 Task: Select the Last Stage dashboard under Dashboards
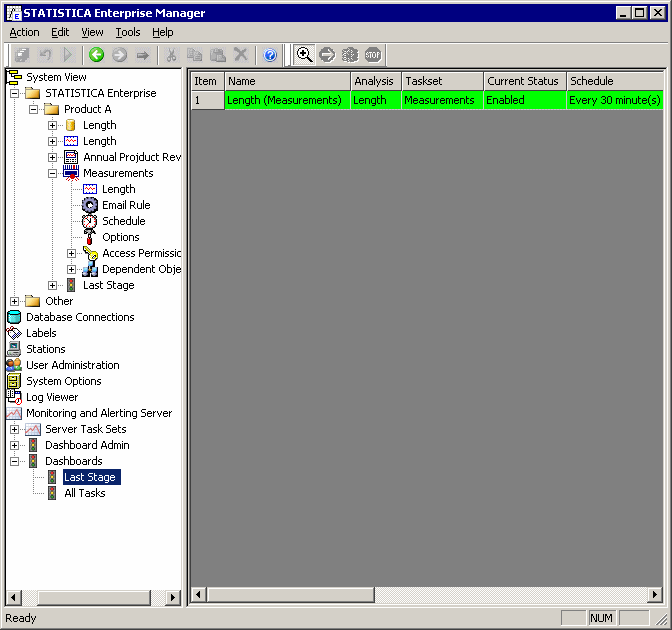point(91,477)
